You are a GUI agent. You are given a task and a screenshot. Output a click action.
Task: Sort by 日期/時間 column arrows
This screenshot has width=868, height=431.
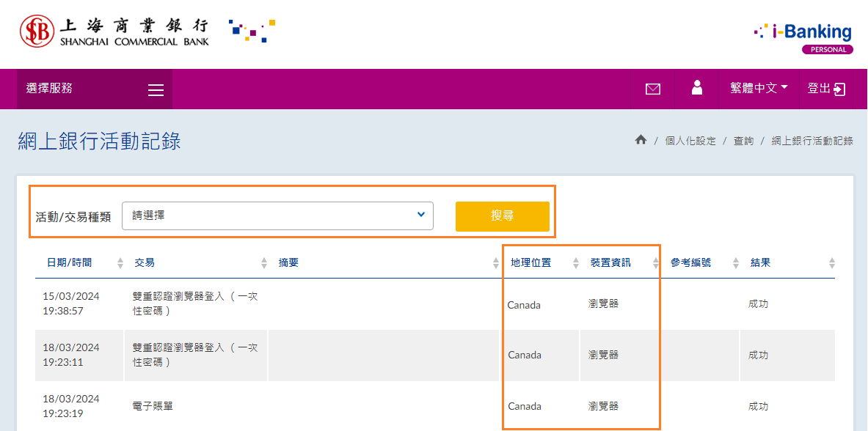(x=120, y=263)
